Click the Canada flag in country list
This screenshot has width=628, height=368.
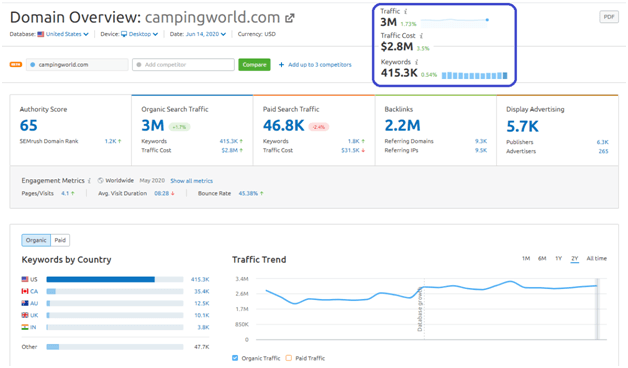pos(25,291)
